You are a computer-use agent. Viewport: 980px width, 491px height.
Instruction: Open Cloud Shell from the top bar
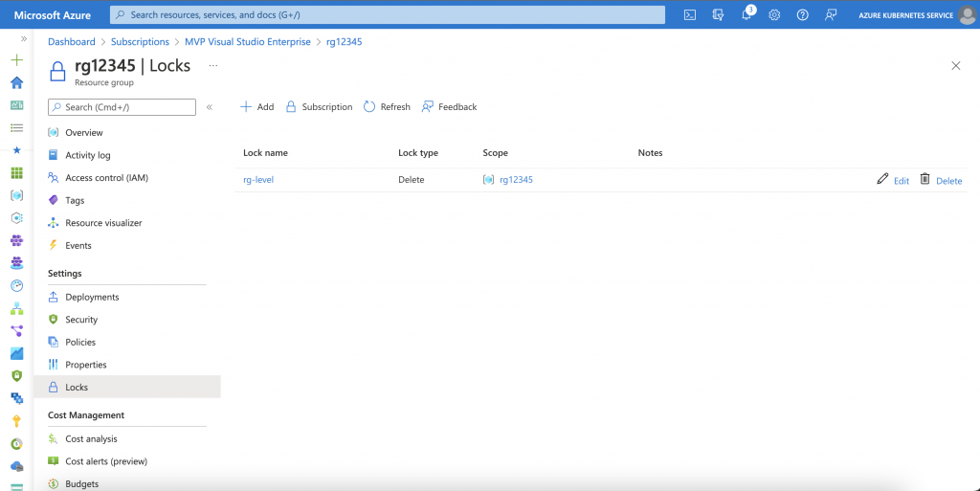(x=689, y=14)
